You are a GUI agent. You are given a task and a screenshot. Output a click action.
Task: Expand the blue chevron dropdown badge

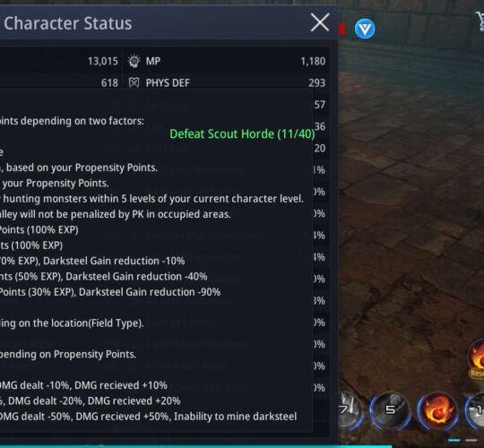point(365,29)
